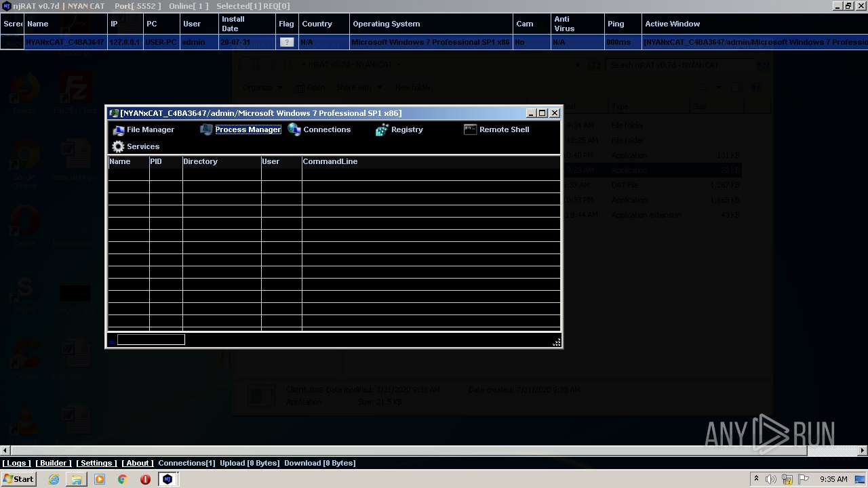Show hidden tray icons arrow
Image resolution: width=868 pixels, height=488 pixels.
click(756, 479)
